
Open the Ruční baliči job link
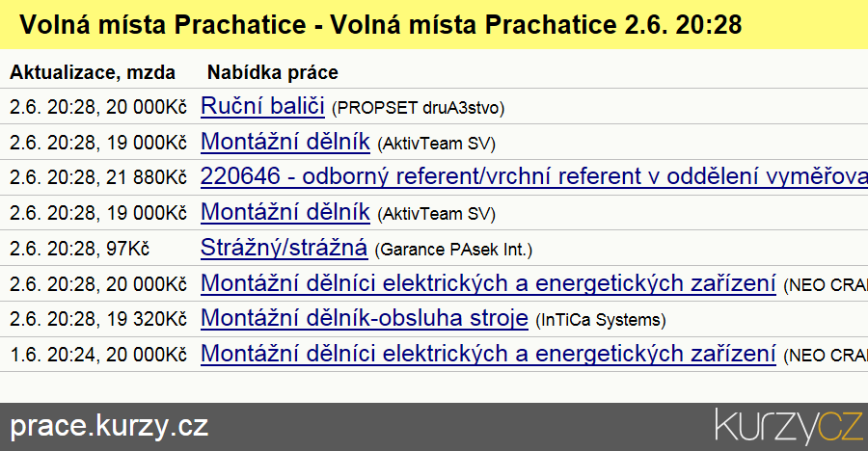point(262,106)
